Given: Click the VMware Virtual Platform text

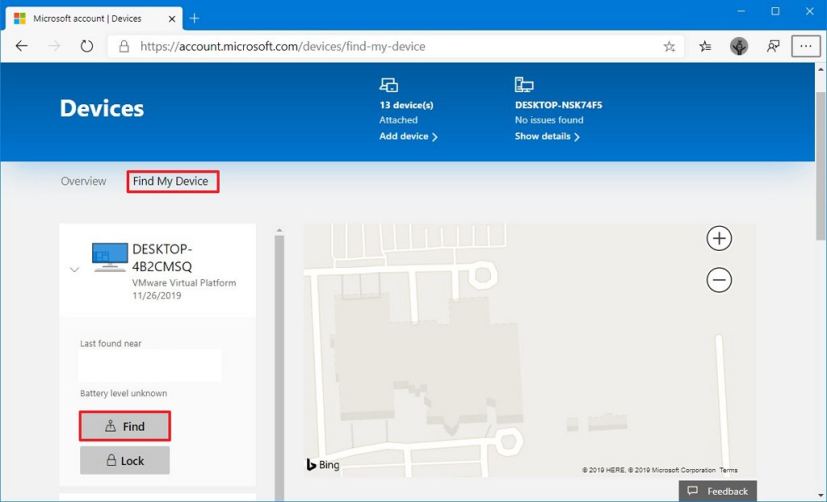Looking at the screenshot, I should [x=184, y=283].
